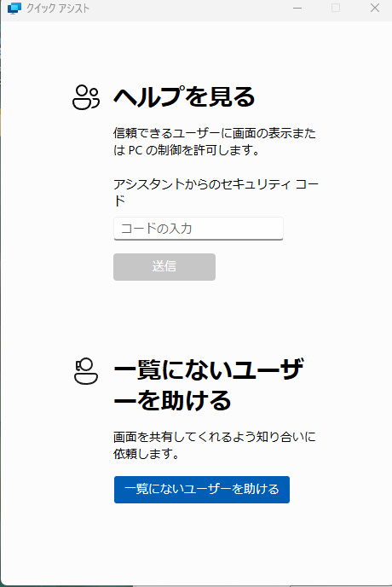Click the アシスタントからのセキュリティ コード label

(216, 193)
